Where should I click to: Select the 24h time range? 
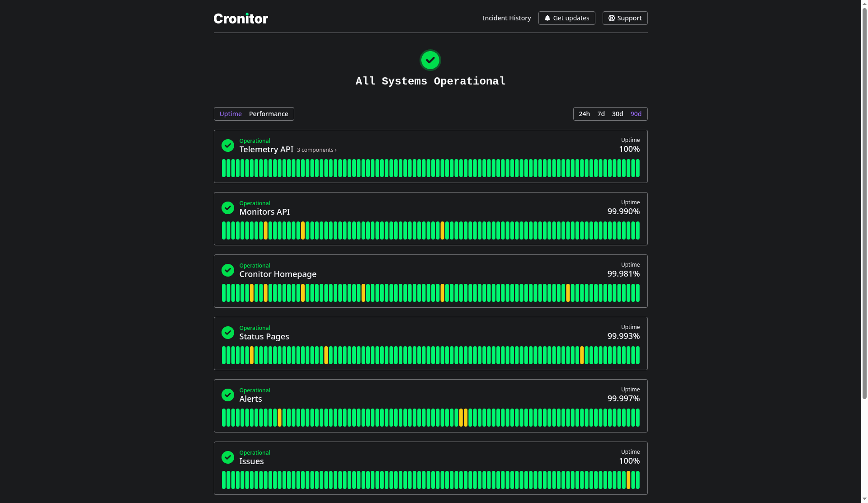click(x=584, y=114)
